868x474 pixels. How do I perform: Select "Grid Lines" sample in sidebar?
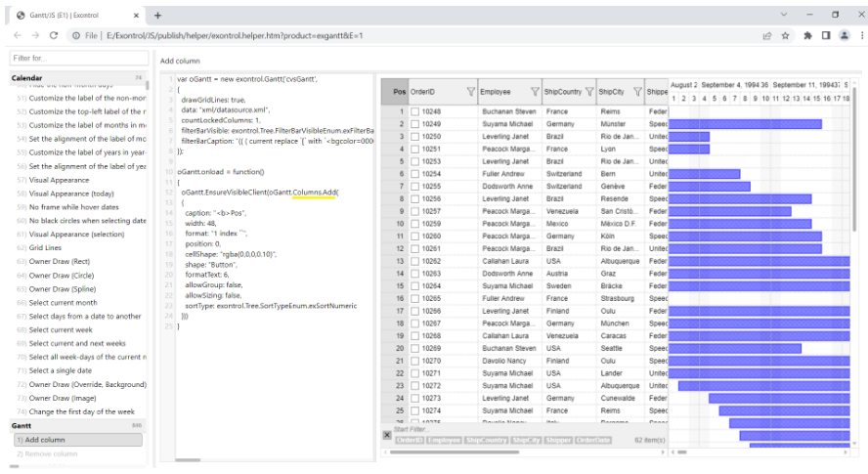tap(45, 248)
